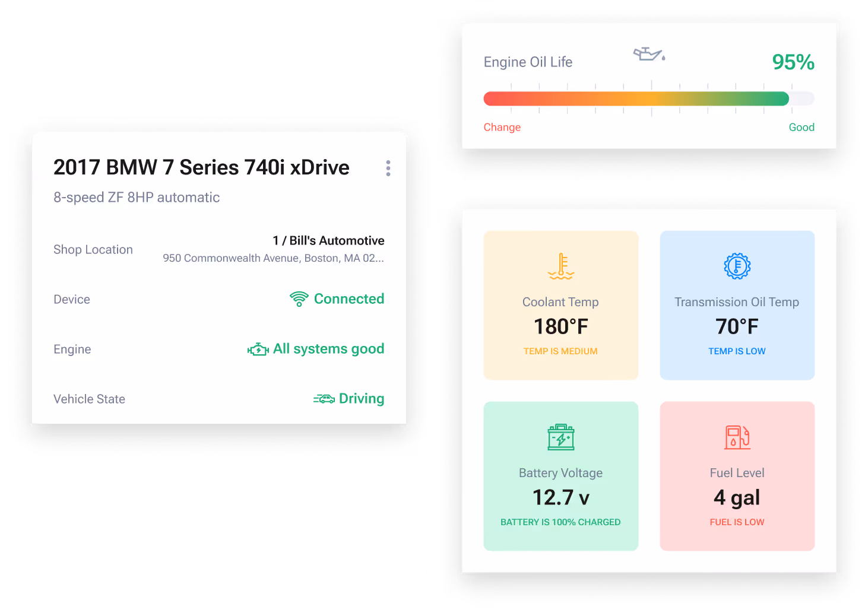
Task: Click the FUEL IS LOW label
Action: coord(737,522)
